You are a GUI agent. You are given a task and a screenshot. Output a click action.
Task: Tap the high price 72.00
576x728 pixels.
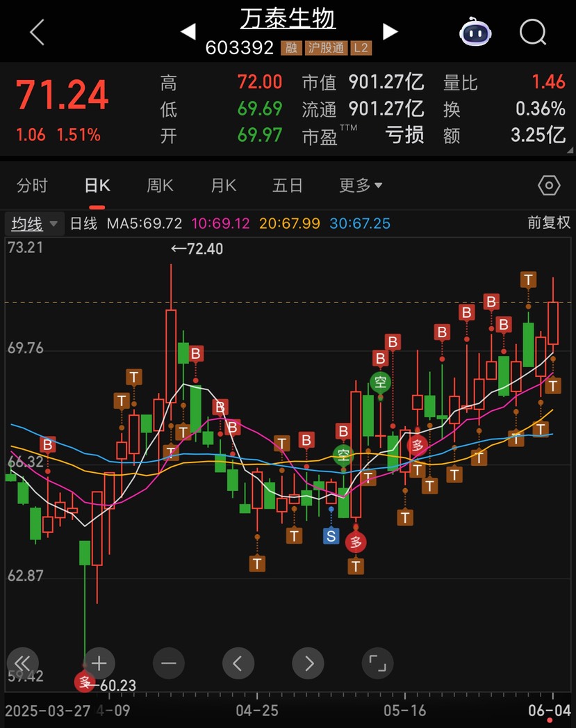point(260,82)
